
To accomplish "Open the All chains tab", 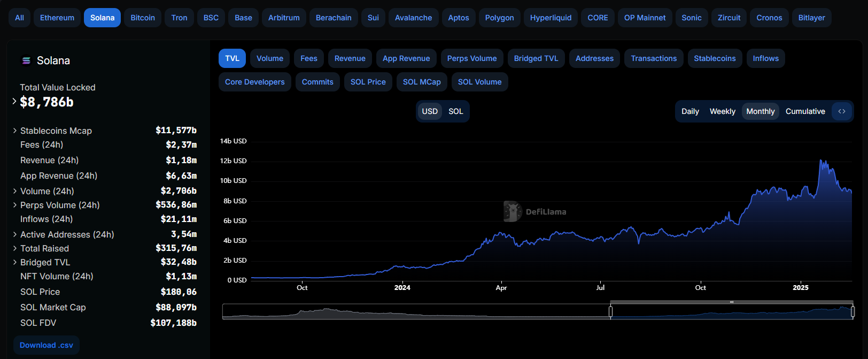I will 19,18.
